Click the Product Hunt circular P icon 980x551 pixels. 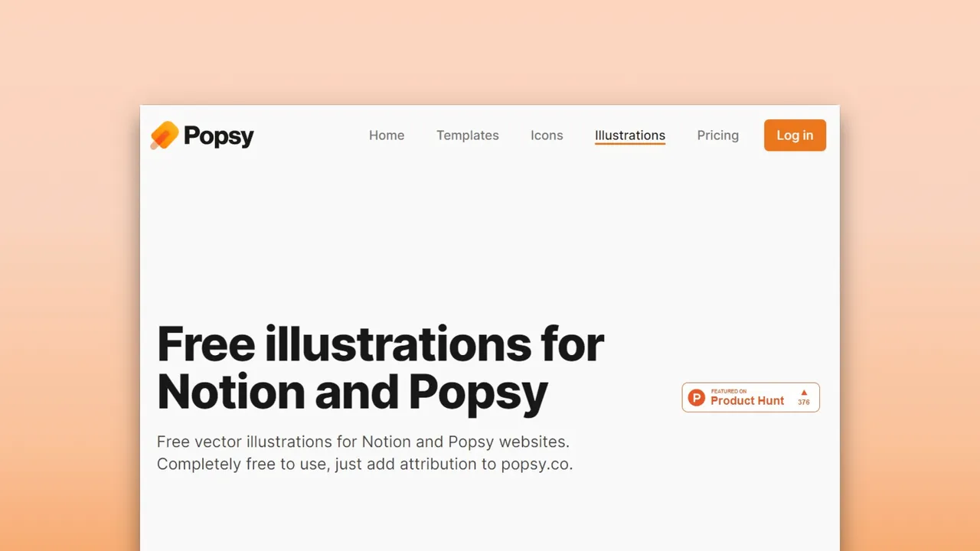696,398
